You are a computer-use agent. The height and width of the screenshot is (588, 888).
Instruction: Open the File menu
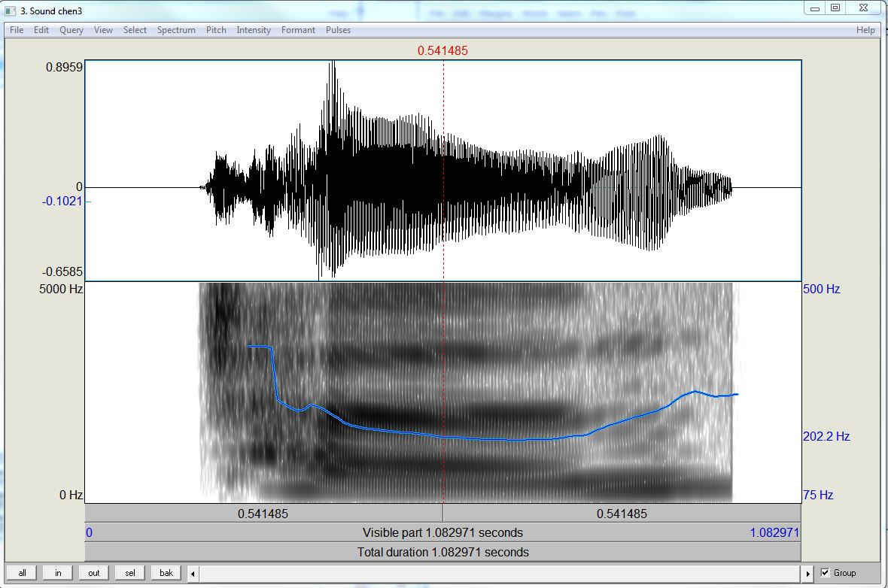click(x=17, y=30)
